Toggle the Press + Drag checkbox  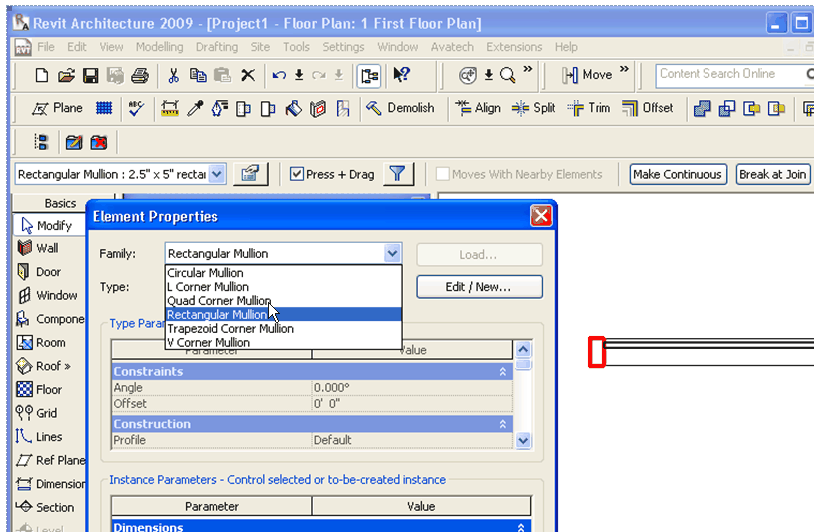tap(296, 174)
